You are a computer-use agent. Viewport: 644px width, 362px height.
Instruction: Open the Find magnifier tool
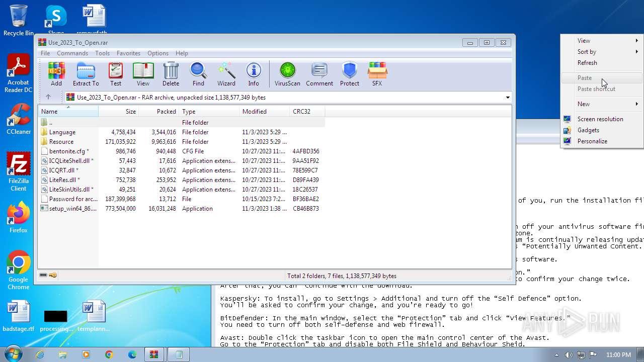tap(198, 74)
